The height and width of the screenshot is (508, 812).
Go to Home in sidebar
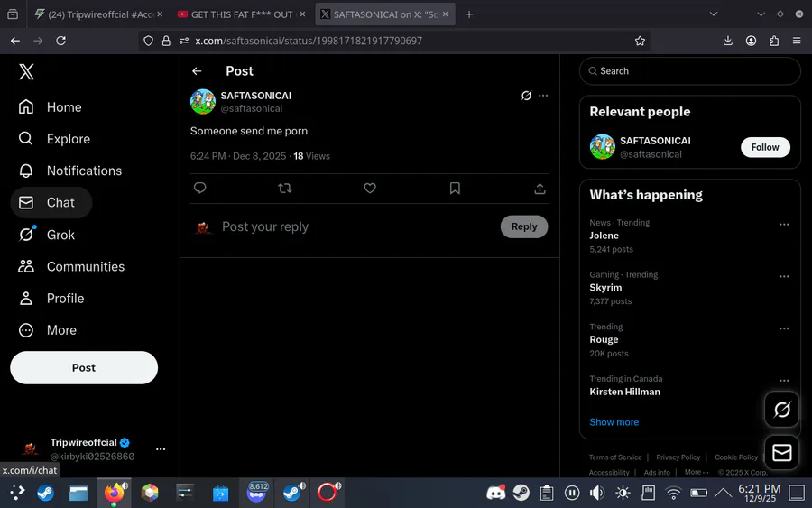(x=51, y=107)
